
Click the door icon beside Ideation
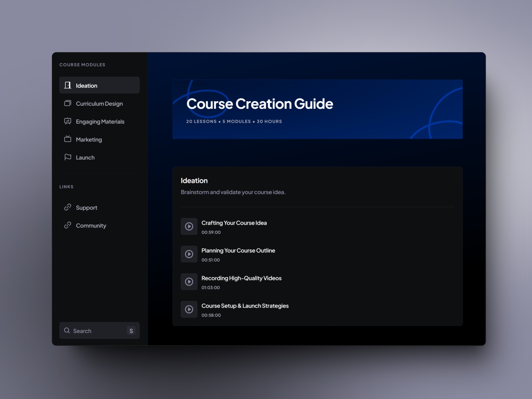tap(67, 85)
